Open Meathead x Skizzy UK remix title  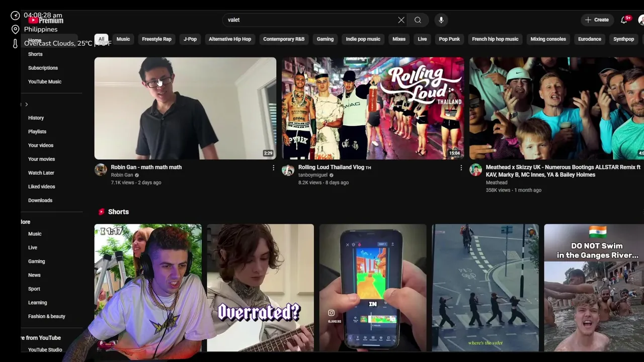pos(563,171)
